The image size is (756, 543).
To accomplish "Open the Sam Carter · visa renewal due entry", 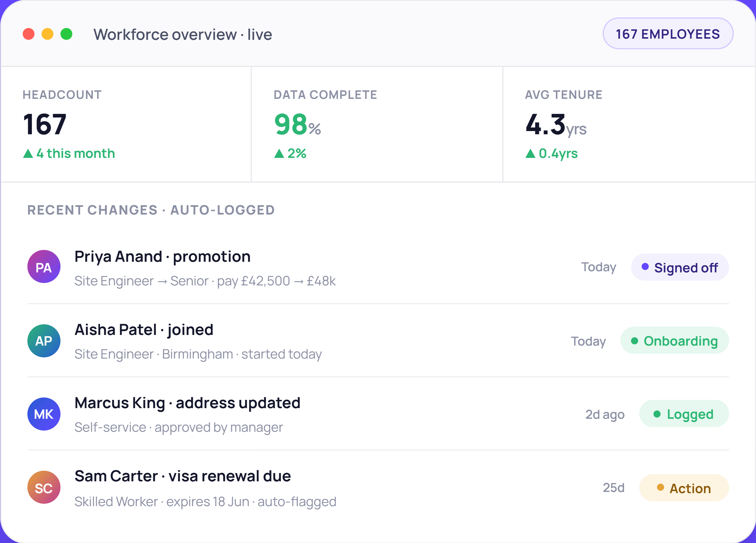I will coord(183,476).
